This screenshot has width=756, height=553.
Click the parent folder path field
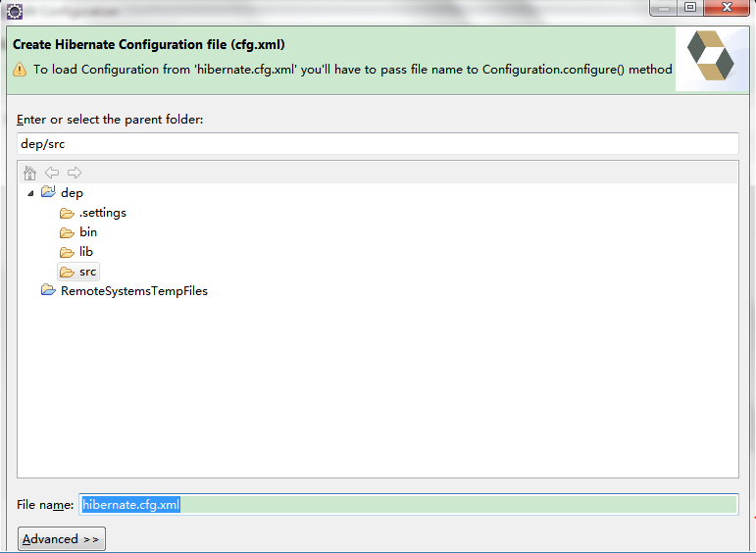[x=378, y=143]
